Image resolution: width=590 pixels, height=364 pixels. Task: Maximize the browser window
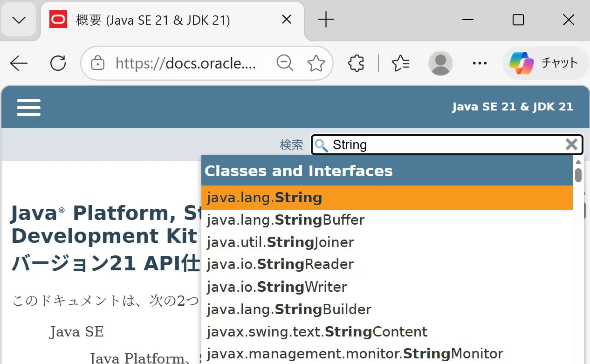coord(518,20)
